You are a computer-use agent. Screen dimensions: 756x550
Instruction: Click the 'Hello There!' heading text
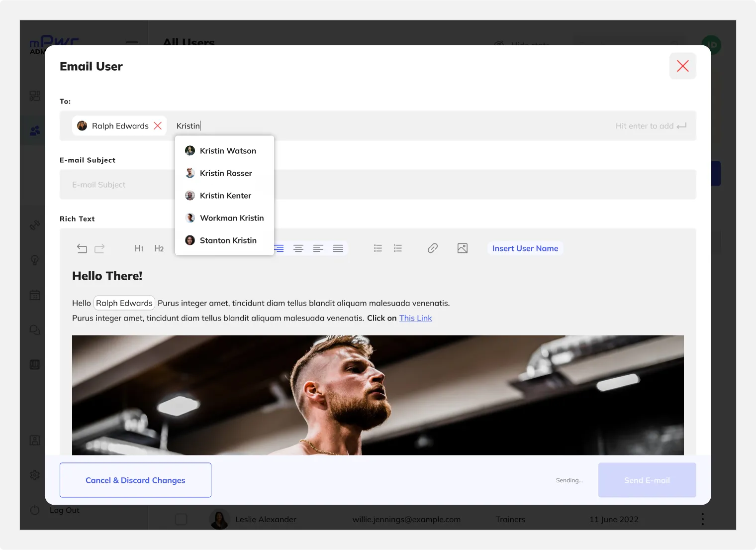tap(107, 276)
